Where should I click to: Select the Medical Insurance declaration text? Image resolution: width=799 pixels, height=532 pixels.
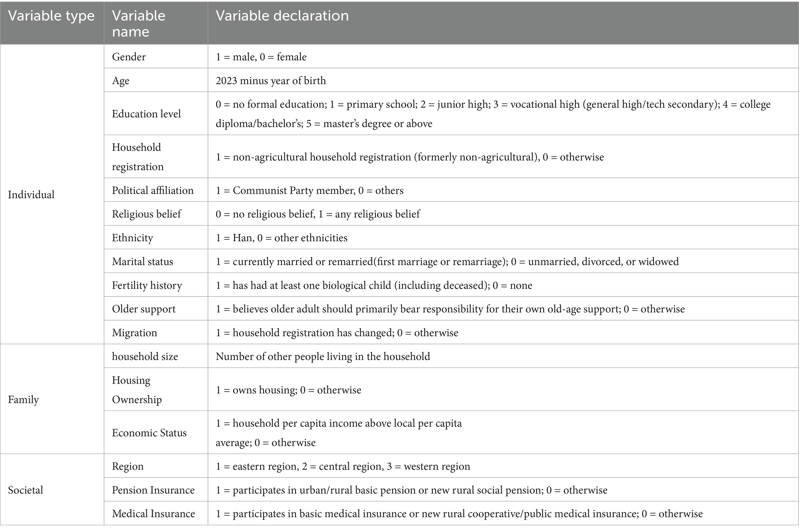459,513
